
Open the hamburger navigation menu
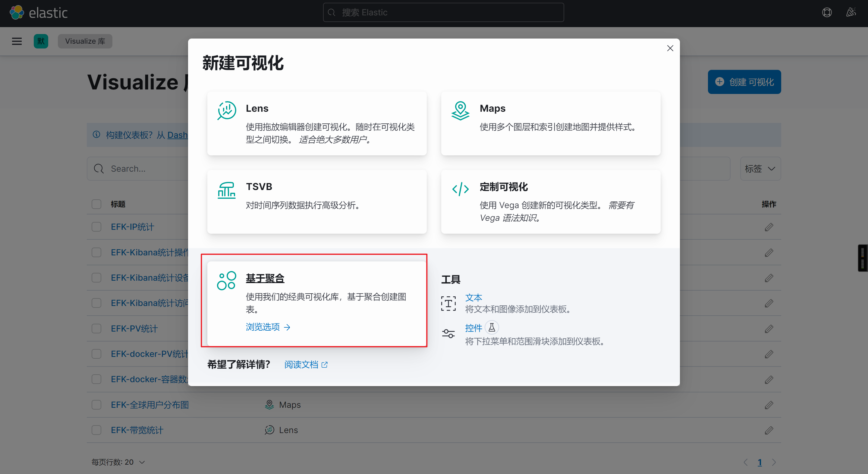(x=17, y=41)
